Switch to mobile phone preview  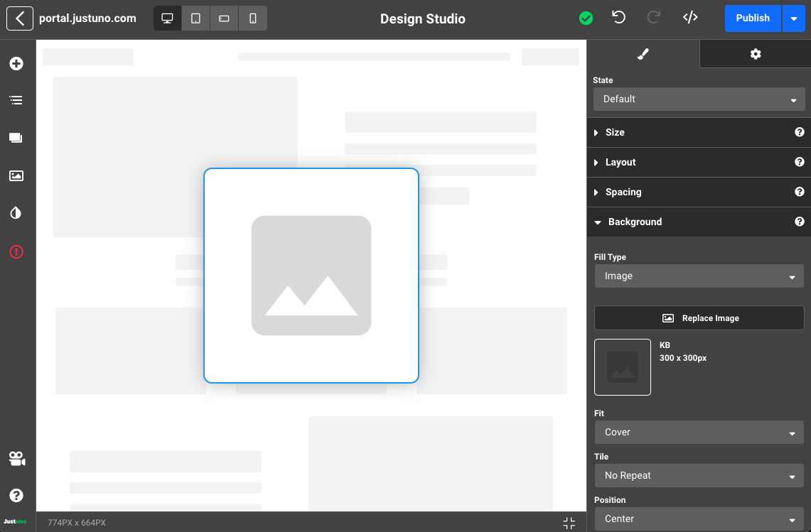[253, 18]
